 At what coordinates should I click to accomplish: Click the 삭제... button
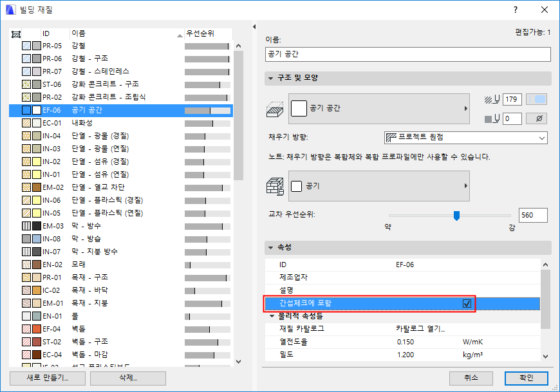pyautogui.click(x=128, y=378)
